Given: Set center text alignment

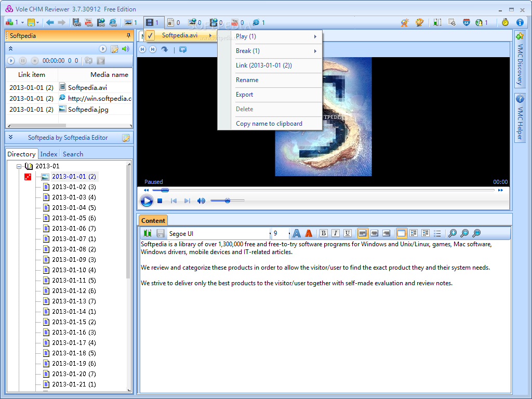Looking at the screenshot, I should pyautogui.click(x=374, y=233).
